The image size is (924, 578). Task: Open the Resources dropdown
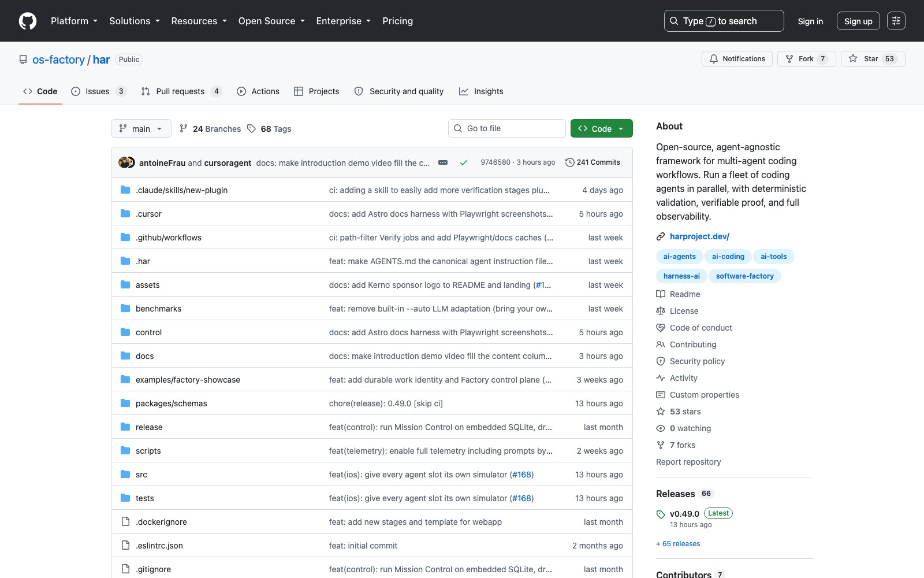[x=199, y=21]
